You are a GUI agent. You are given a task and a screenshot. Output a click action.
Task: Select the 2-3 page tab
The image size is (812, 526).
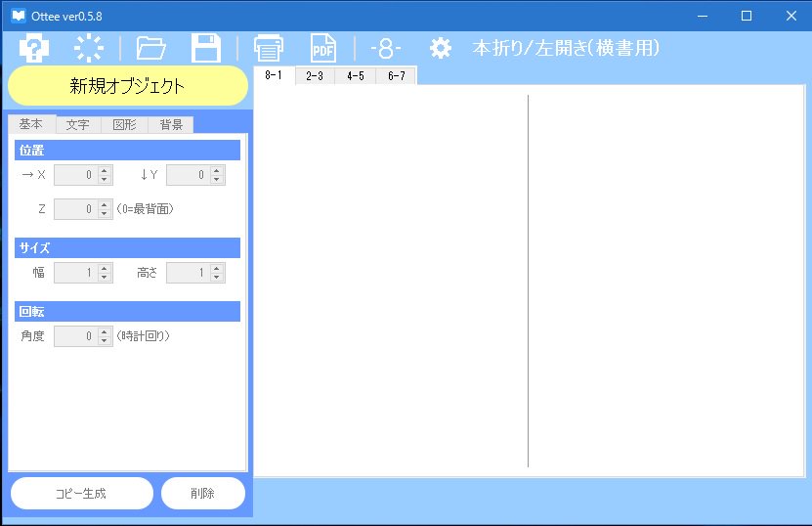315,76
